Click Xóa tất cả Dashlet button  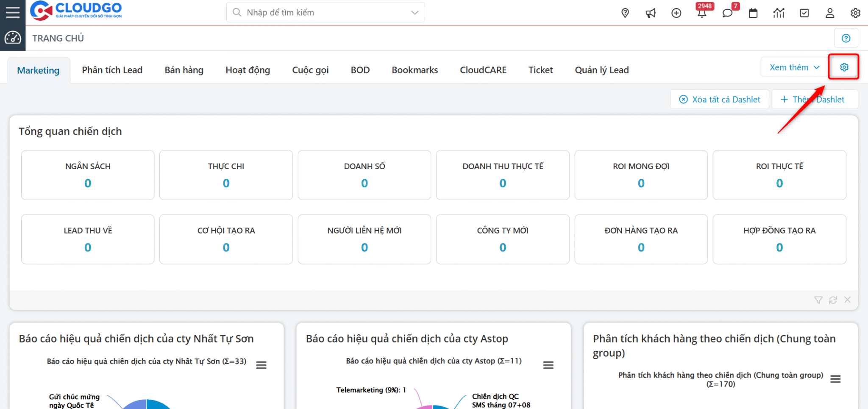720,99
